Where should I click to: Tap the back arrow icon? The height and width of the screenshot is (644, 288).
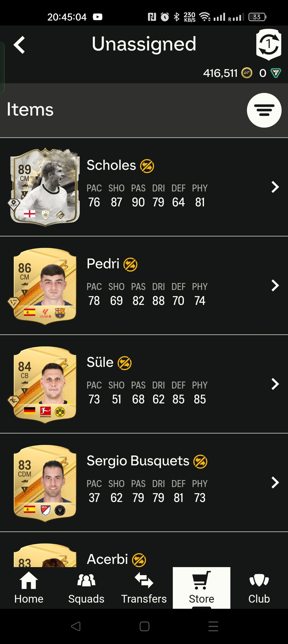19,45
